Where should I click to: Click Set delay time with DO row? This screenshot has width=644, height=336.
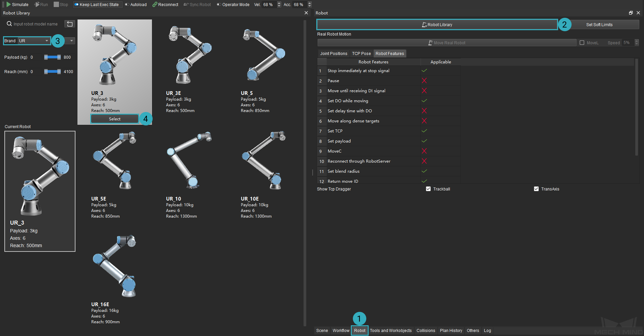(389, 111)
